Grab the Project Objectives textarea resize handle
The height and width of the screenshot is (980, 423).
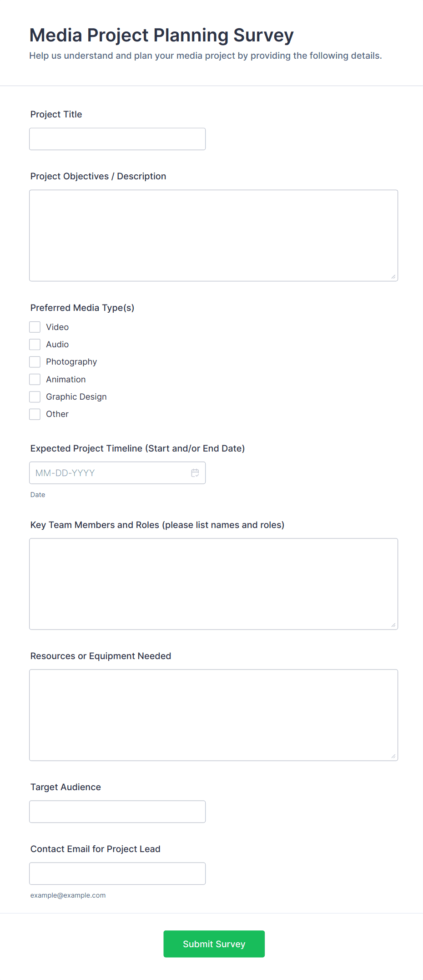click(393, 277)
